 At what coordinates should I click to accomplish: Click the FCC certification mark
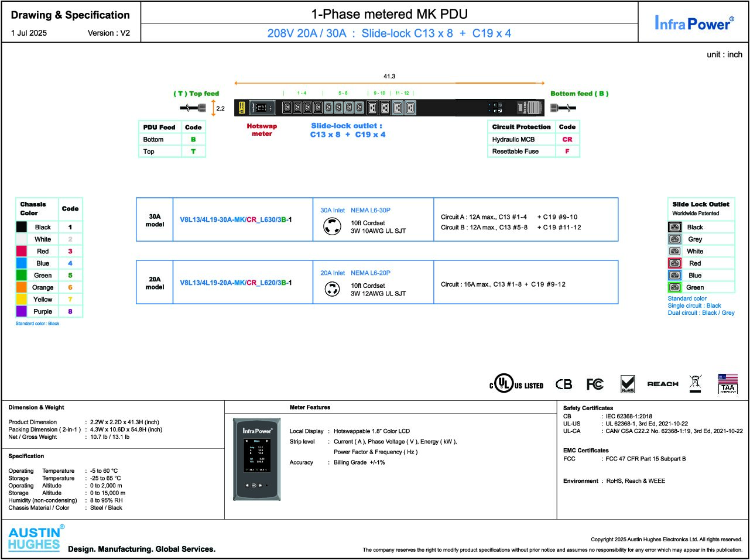(x=595, y=384)
